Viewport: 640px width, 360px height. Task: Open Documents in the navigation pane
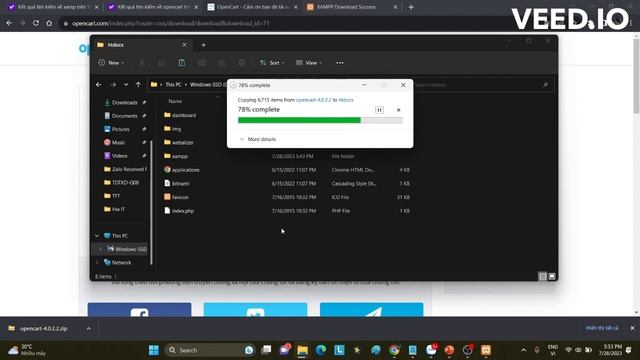point(124,116)
